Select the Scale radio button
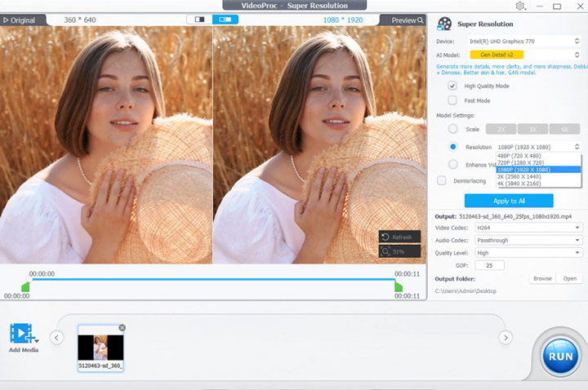The image size is (588, 390). pos(452,129)
